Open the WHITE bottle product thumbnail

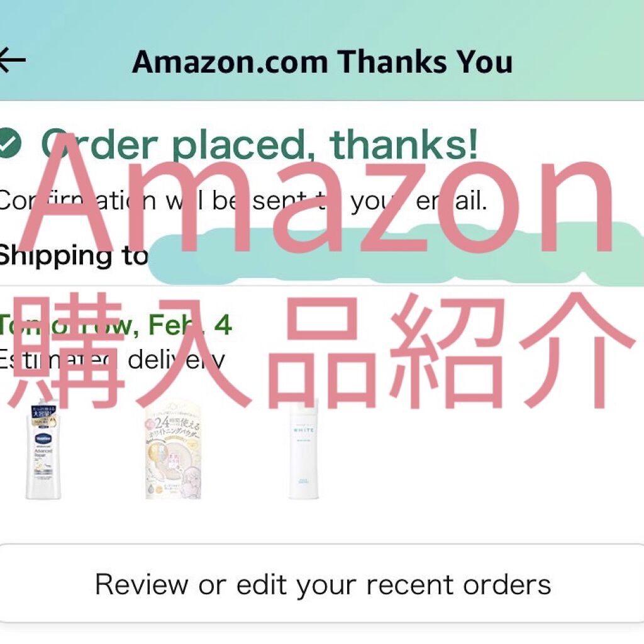point(304,449)
